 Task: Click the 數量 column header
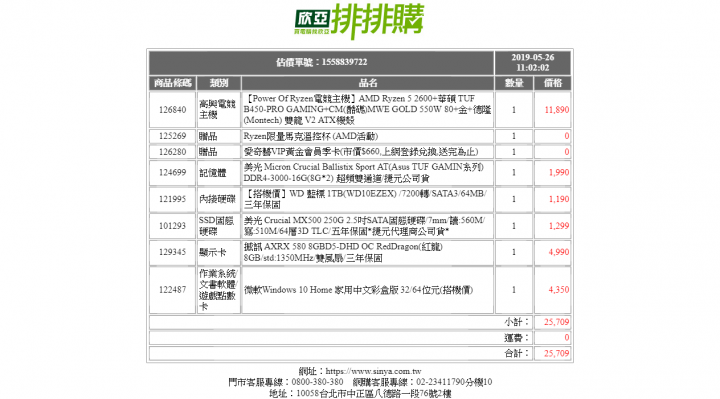[514, 83]
